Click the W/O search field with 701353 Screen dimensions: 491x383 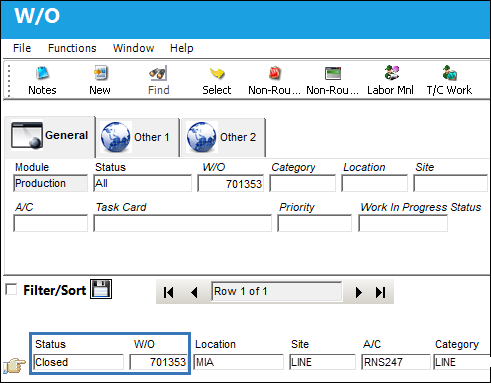[x=231, y=184]
